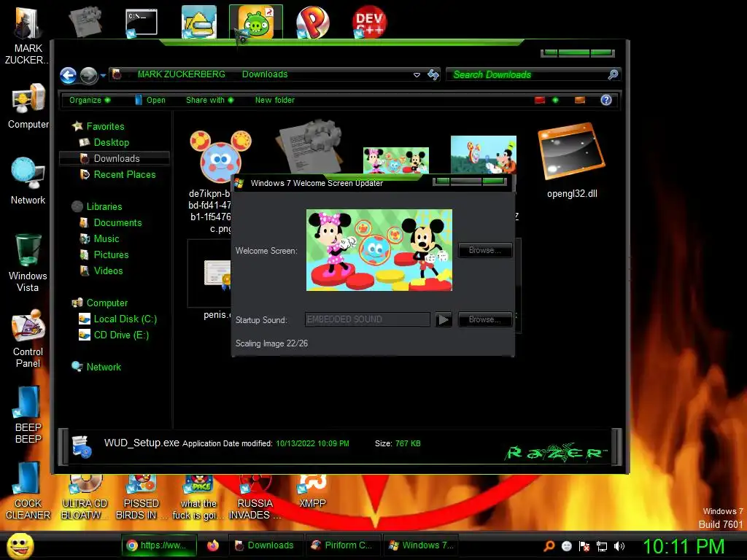Switch to the Downloads taskbar item
Screen dimensions: 747x560
point(266,545)
